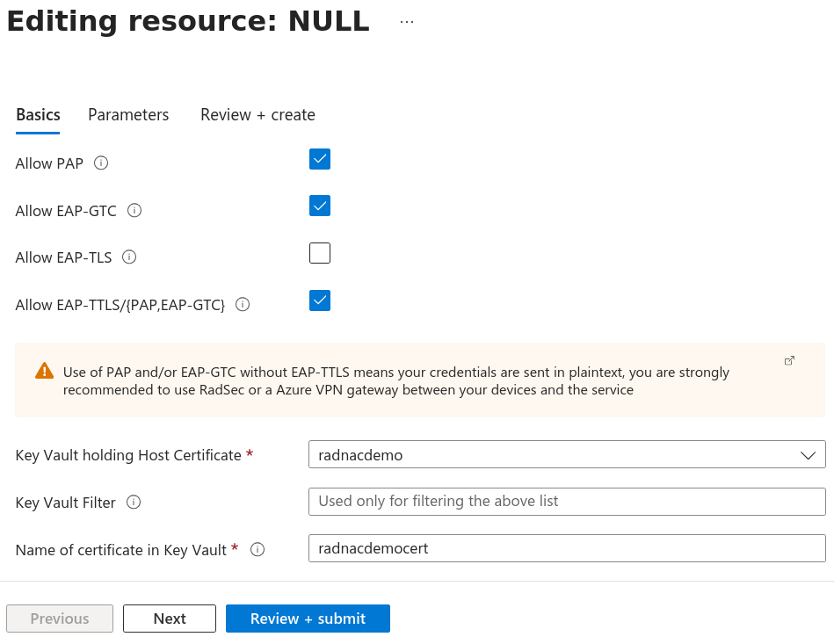Screen dimensions: 834x644
Task: Uncheck Allow EAP-TTLS/{PAP,EAP-GTC}
Action: pyautogui.click(x=319, y=300)
